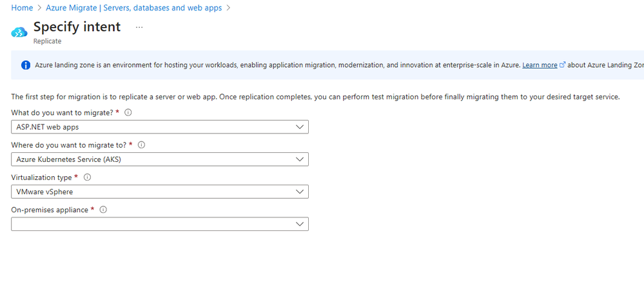This screenshot has width=644, height=302.
Task: Click the Specify intent page heading
Action: [x=77, y=26]
